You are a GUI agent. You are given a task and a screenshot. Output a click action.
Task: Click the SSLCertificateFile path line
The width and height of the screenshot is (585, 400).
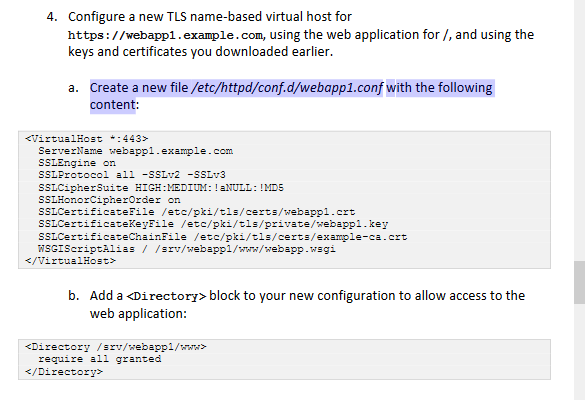tap(197, 212)
